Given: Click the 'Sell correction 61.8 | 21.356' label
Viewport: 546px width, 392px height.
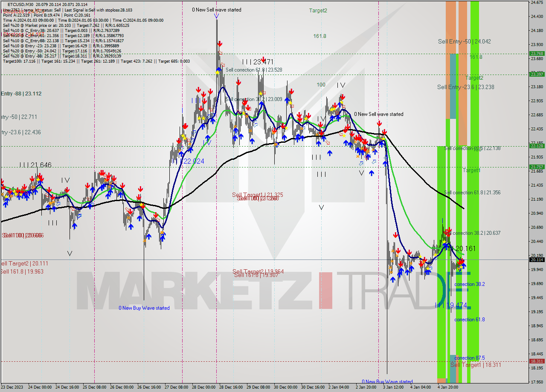Looking at the screenshot, I should [x=472, y=193].
